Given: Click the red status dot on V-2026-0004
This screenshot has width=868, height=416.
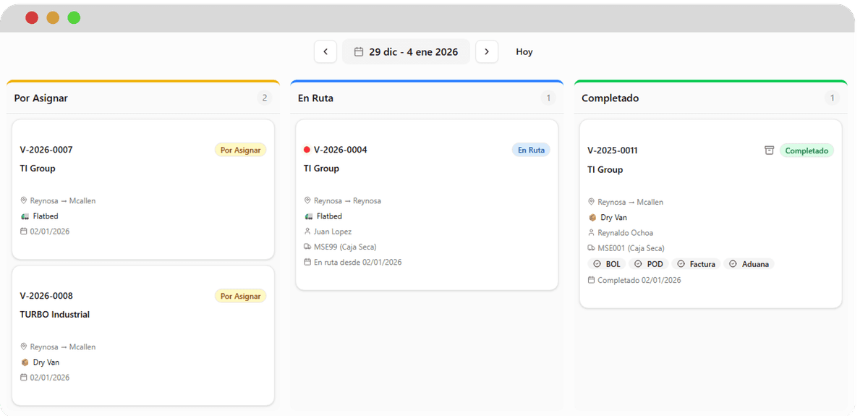Looking at the screenshot, I should point(307,150).
